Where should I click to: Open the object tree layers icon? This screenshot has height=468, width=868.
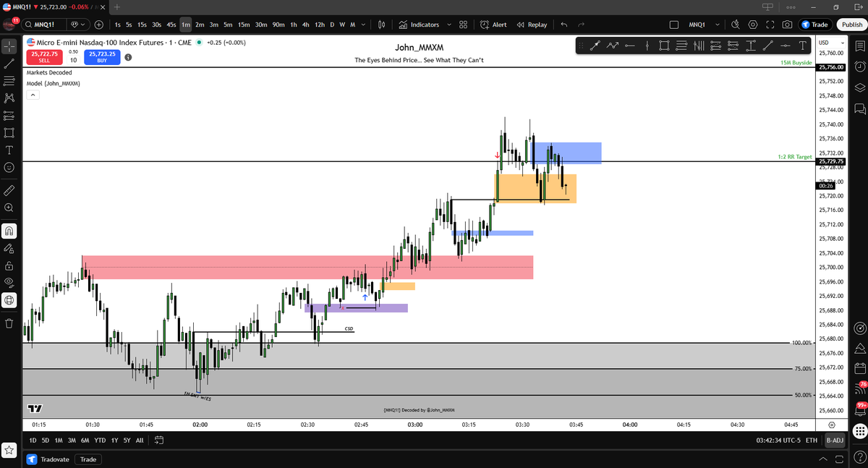pyautogui.click(x=859, y=88)
